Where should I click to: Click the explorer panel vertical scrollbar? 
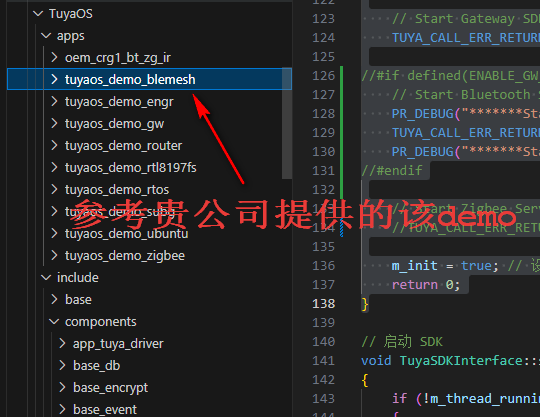287,123
